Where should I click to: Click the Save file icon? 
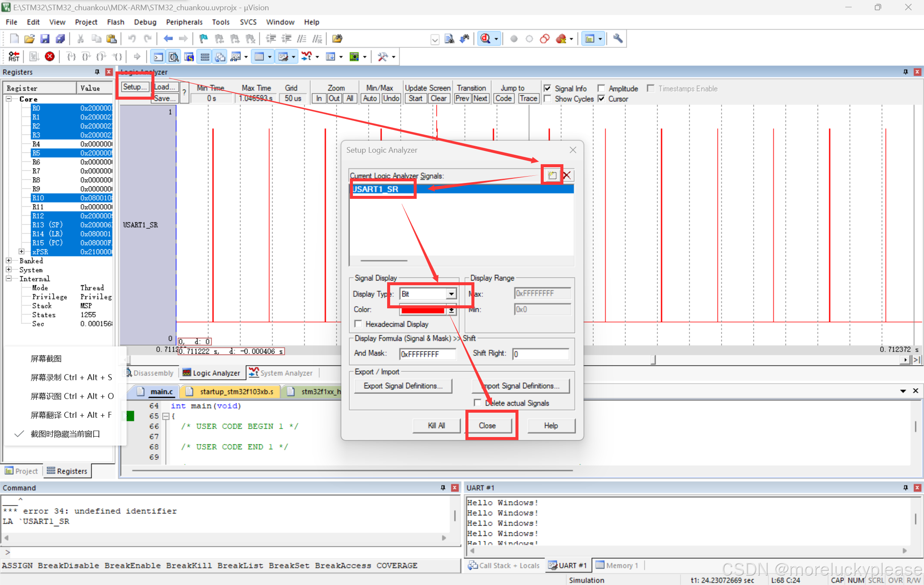(45, 39)
